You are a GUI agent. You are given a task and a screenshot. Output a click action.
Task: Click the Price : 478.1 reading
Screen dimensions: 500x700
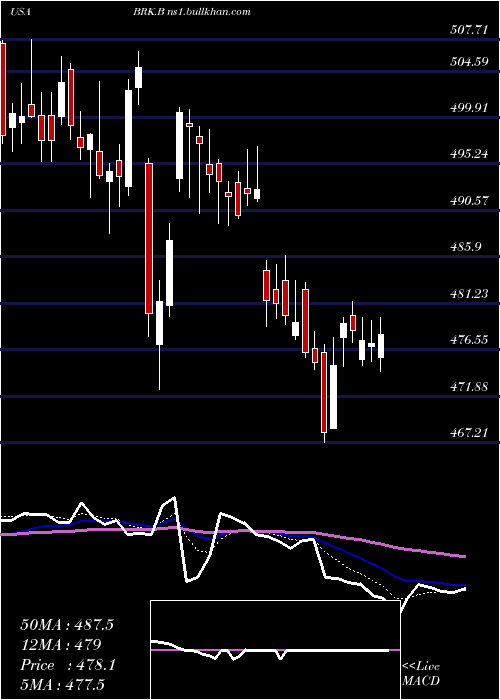(x=68, y=665)
